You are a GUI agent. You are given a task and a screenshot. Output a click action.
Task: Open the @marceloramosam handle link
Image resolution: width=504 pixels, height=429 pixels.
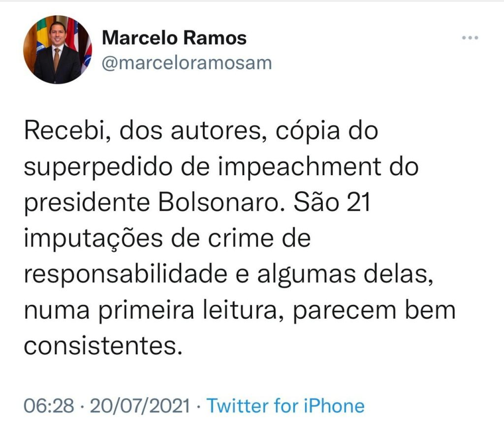[187, 62]
